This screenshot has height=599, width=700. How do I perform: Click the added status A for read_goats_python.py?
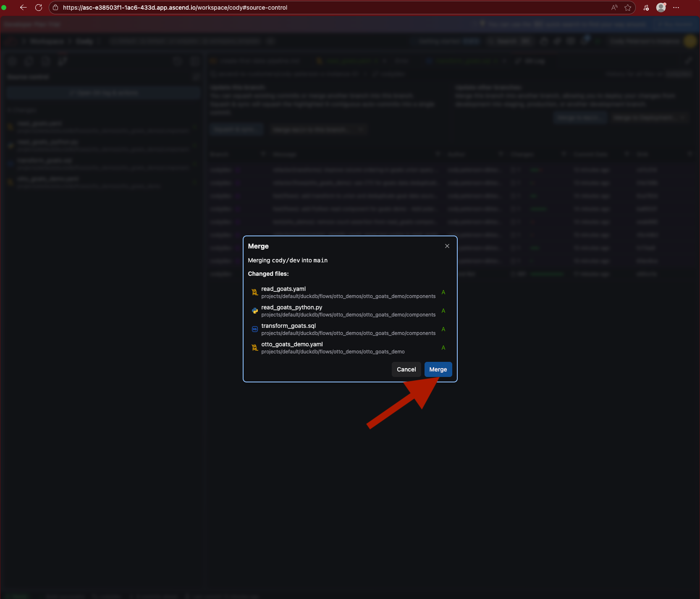(443, 311)
